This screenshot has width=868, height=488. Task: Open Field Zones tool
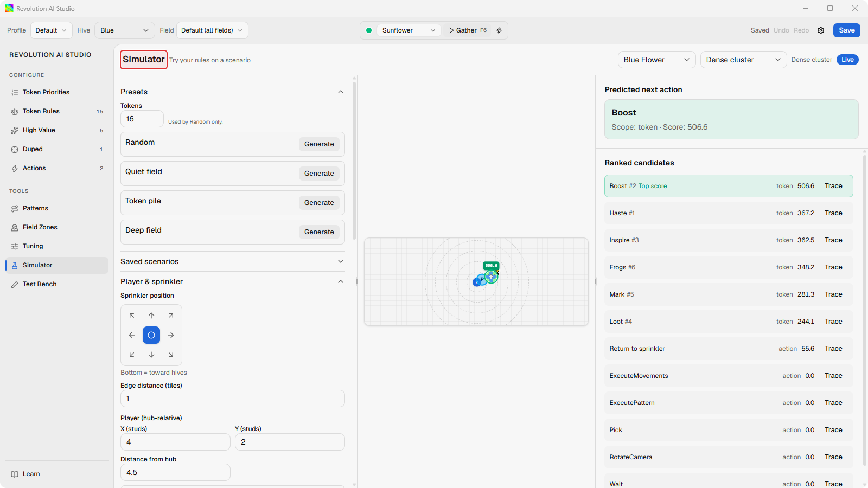57,227
